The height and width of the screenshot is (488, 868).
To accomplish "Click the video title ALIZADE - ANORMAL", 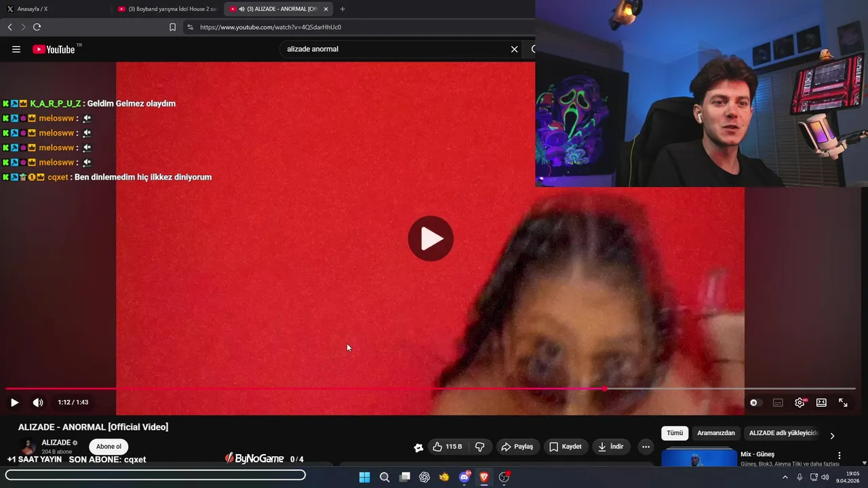I will click(93, 427).
